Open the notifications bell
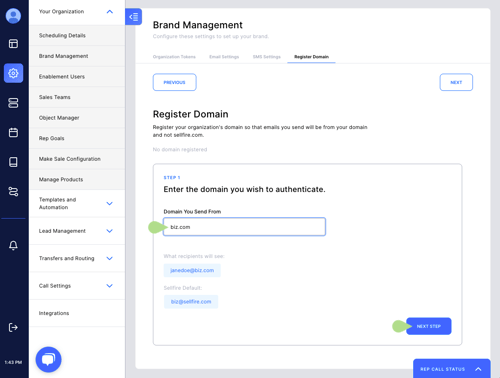The width and height of the screenshot is (500, 378). pyautogui.click(x=13, y=245)
